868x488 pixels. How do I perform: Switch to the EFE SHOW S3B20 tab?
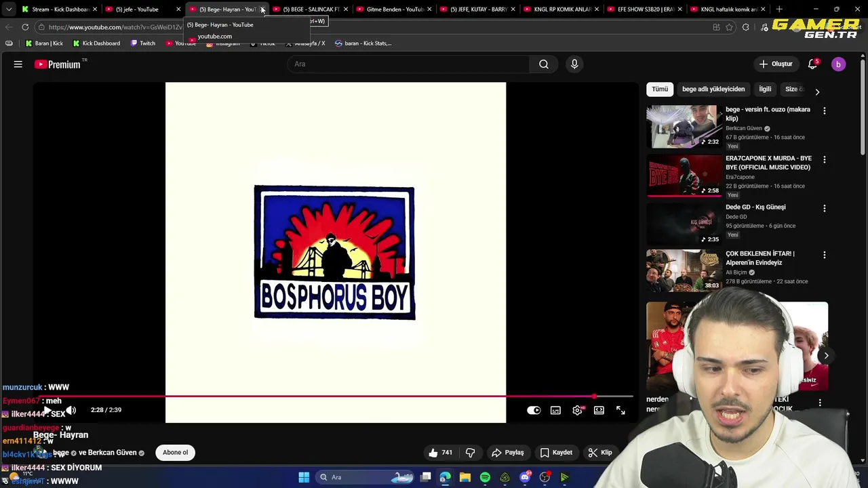644,9
